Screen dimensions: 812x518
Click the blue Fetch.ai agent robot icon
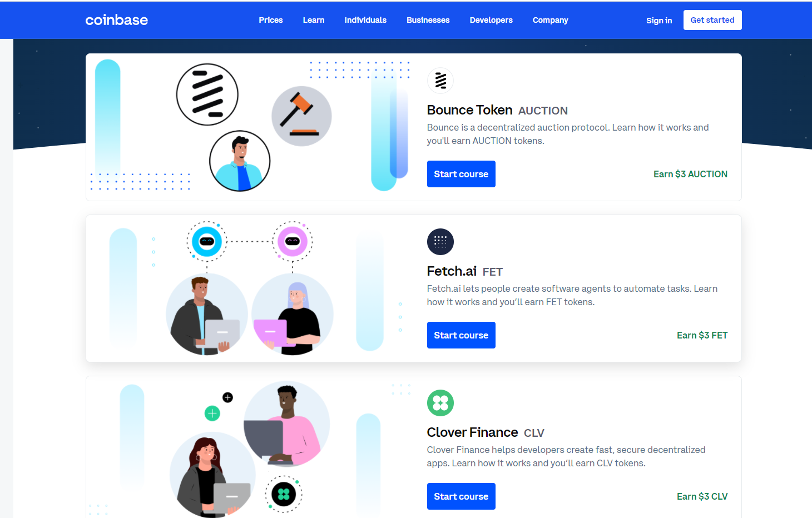[x=207, y=241]
